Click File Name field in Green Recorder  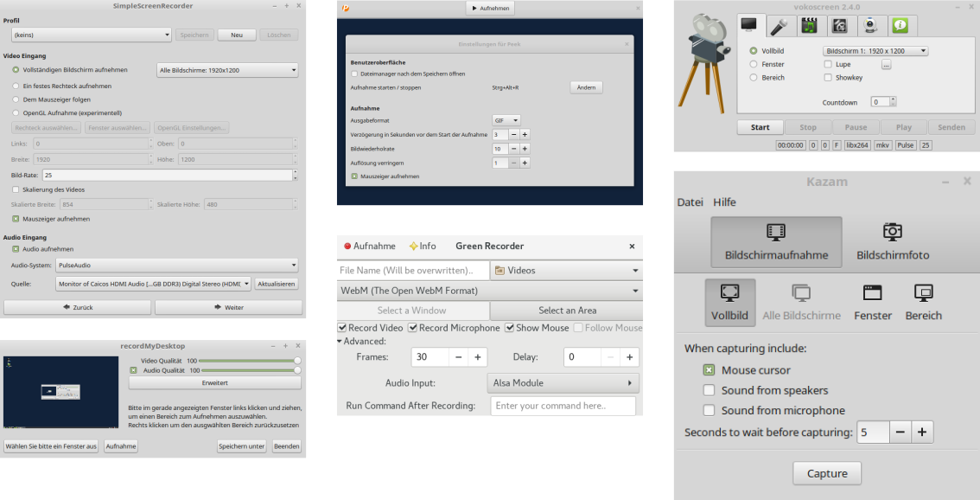(412, 271)
